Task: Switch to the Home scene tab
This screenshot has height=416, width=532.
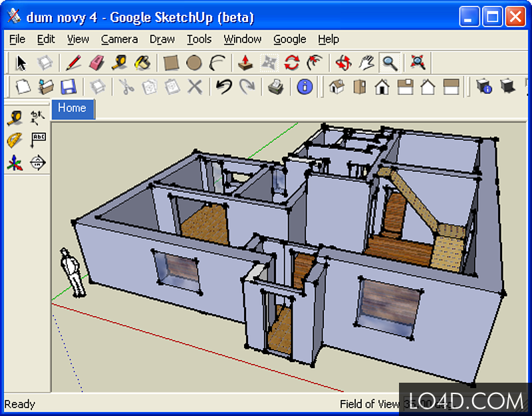Action: pos(73,108)
